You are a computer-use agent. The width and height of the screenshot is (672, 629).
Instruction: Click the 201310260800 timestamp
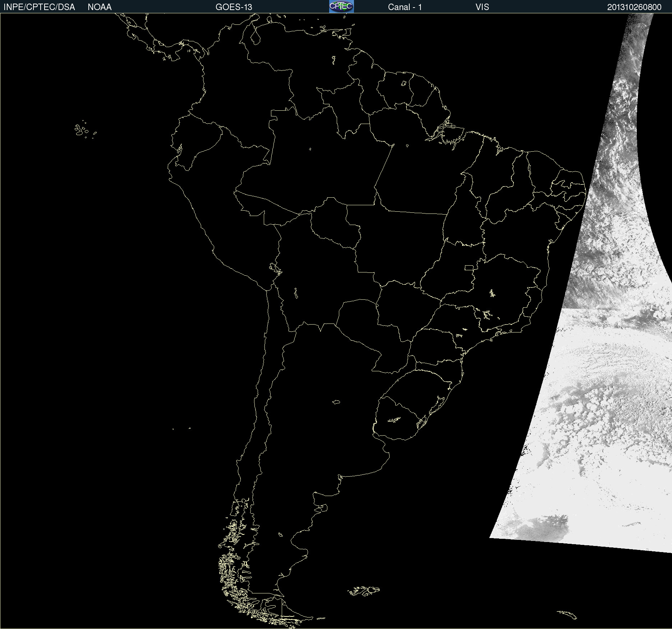coord(634,7)
